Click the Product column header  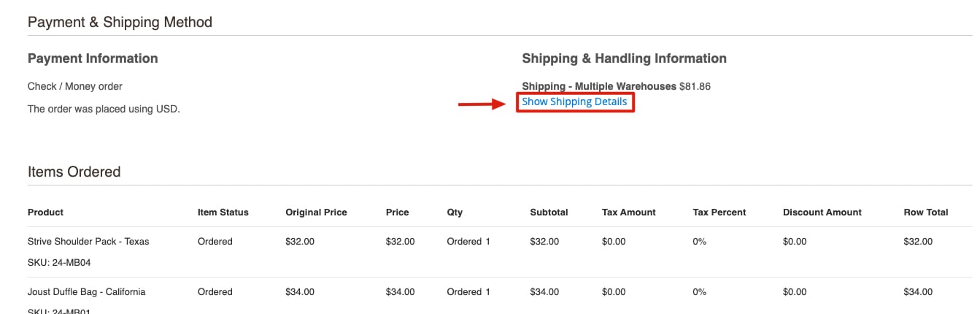45,212
